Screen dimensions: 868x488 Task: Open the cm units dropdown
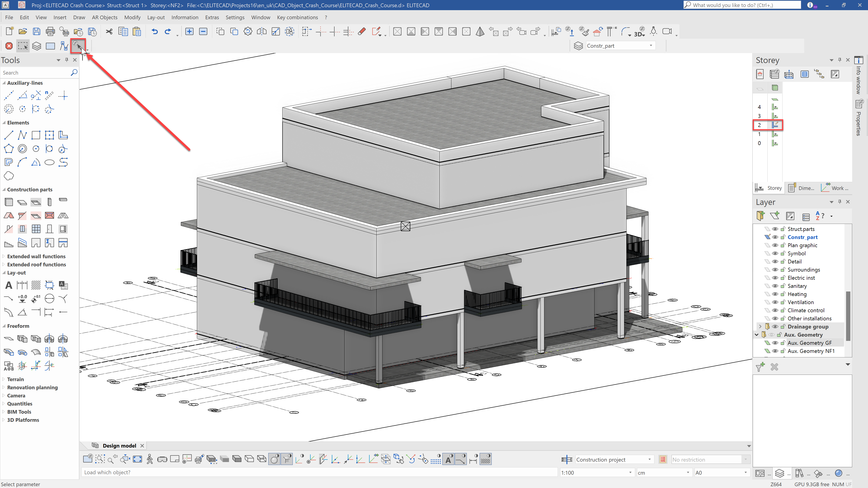click(x=688, y=472)
